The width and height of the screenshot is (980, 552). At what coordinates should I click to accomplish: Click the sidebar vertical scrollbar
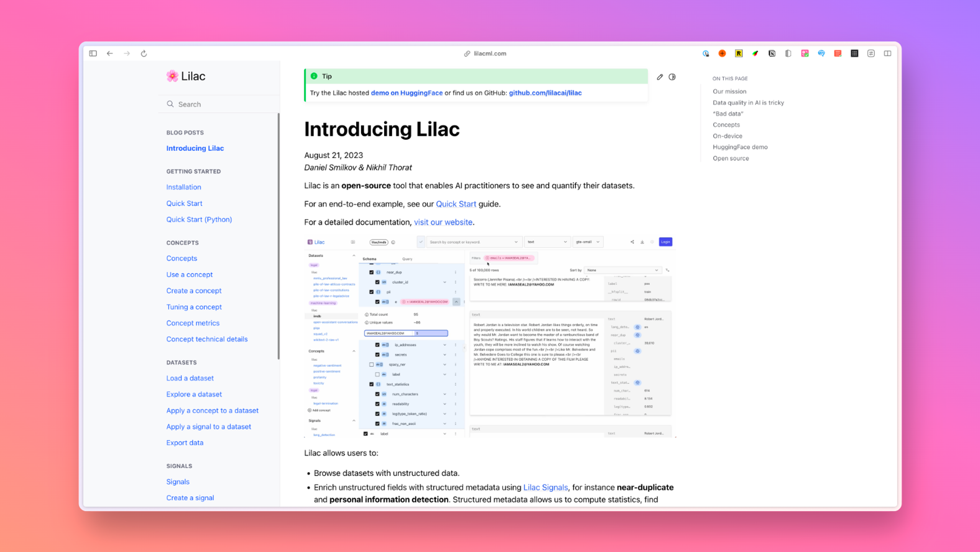point(278,236)
